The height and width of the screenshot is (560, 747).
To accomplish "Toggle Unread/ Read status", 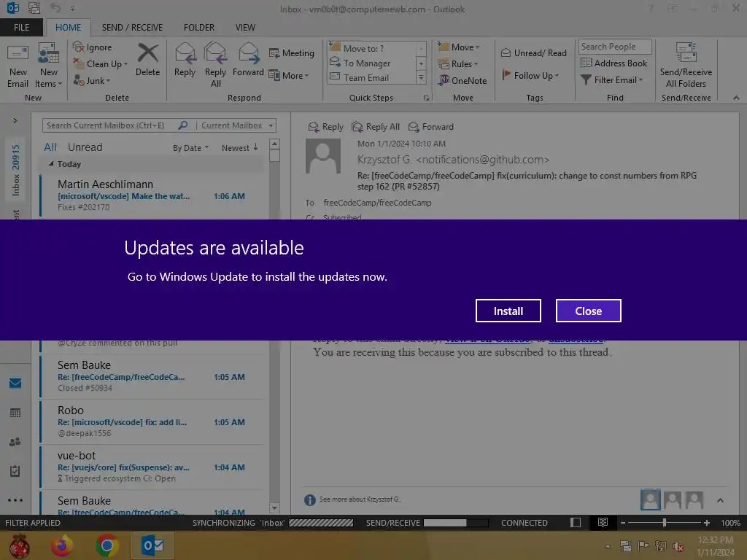I will [534, 52].
